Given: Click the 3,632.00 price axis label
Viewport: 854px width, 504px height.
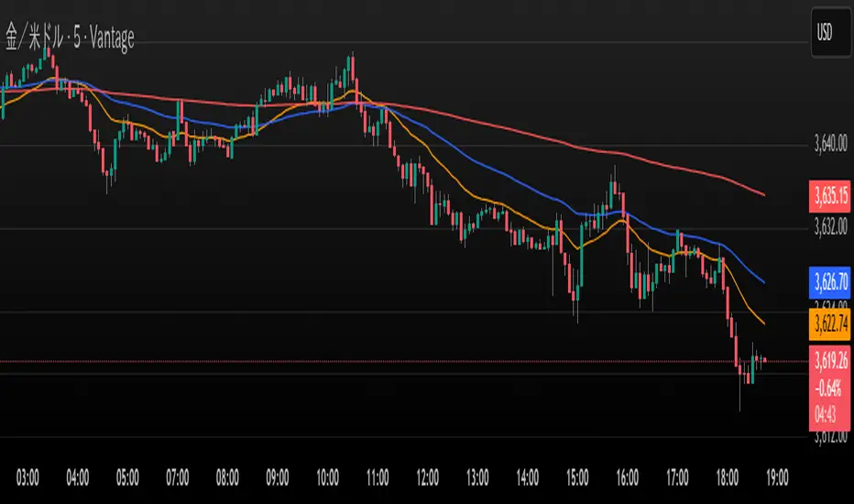Looking at the screenshot, I should tap(830, 226).
